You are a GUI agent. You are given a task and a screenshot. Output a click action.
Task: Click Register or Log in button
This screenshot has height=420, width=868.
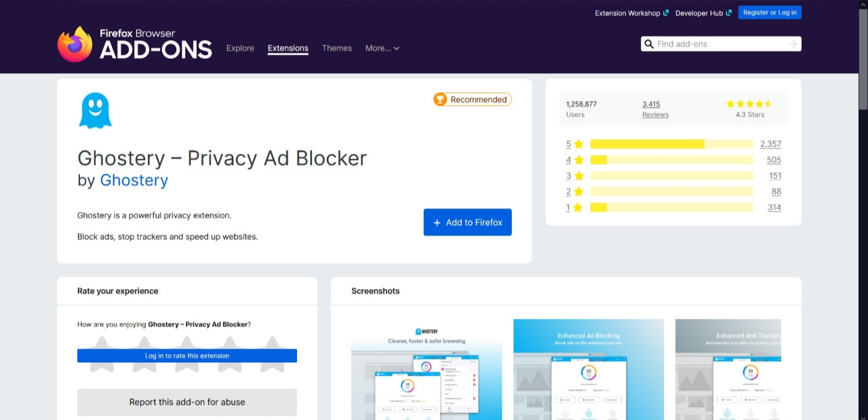[x=770, y=13]
